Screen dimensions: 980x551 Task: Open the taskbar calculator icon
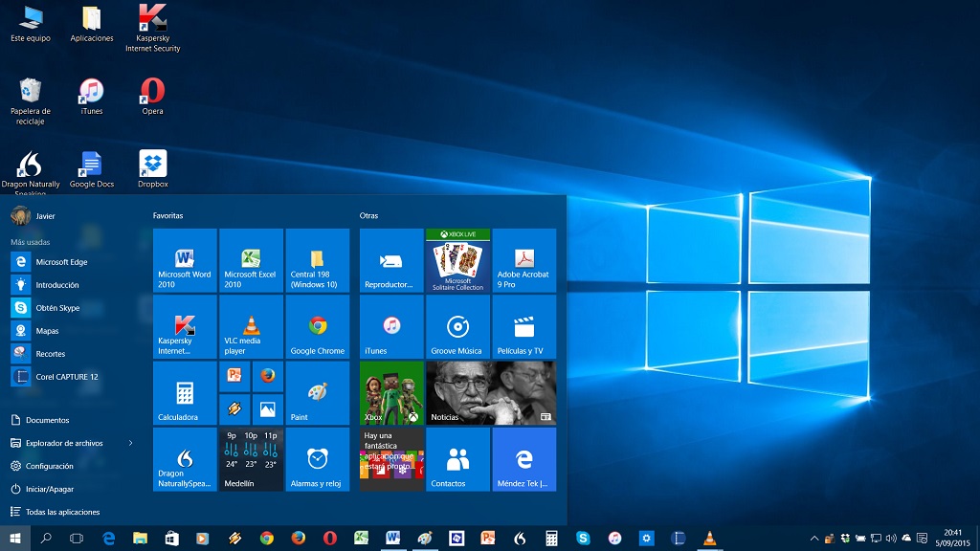551,538
